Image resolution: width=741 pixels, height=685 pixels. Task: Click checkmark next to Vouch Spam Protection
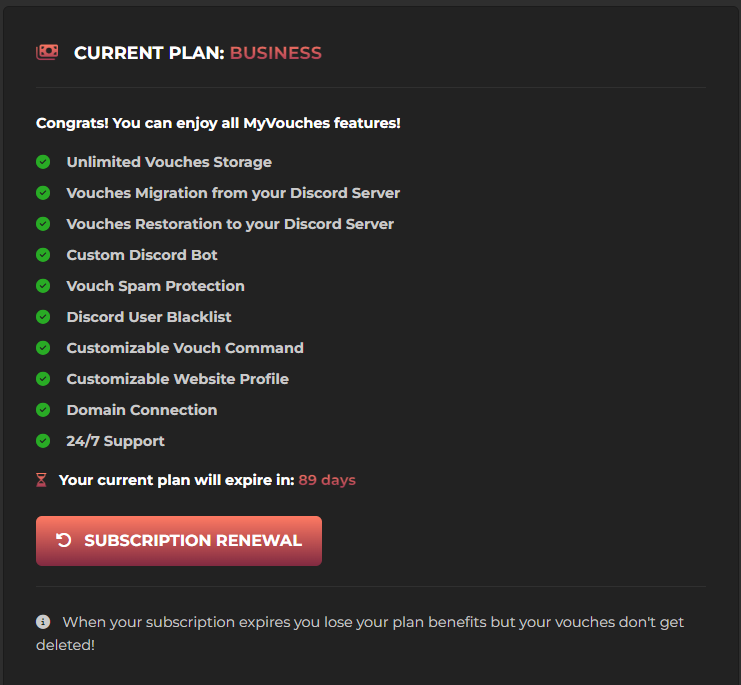[x=43, y=286]
